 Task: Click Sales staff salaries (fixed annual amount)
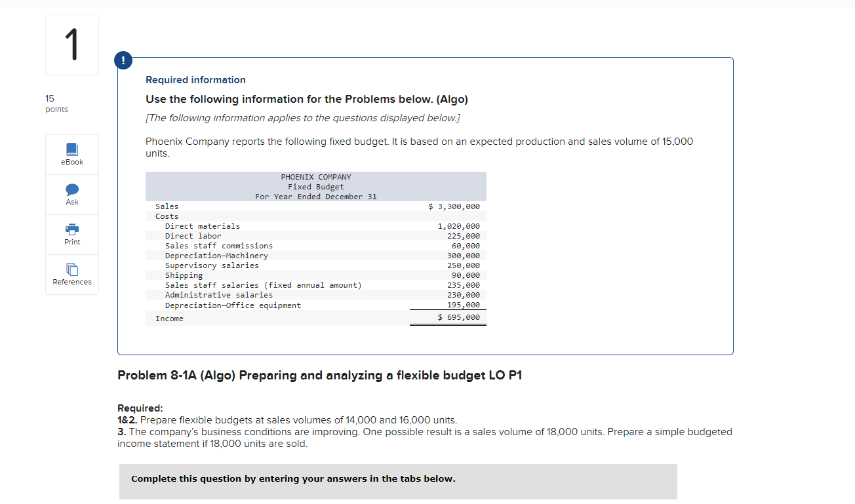pos(264,285)
